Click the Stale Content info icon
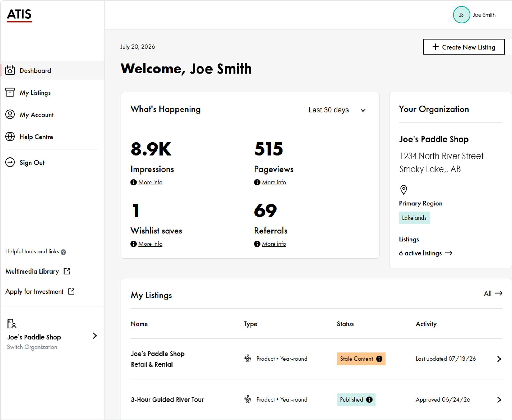This screenshot has width=512, height=420. point(379,359)
